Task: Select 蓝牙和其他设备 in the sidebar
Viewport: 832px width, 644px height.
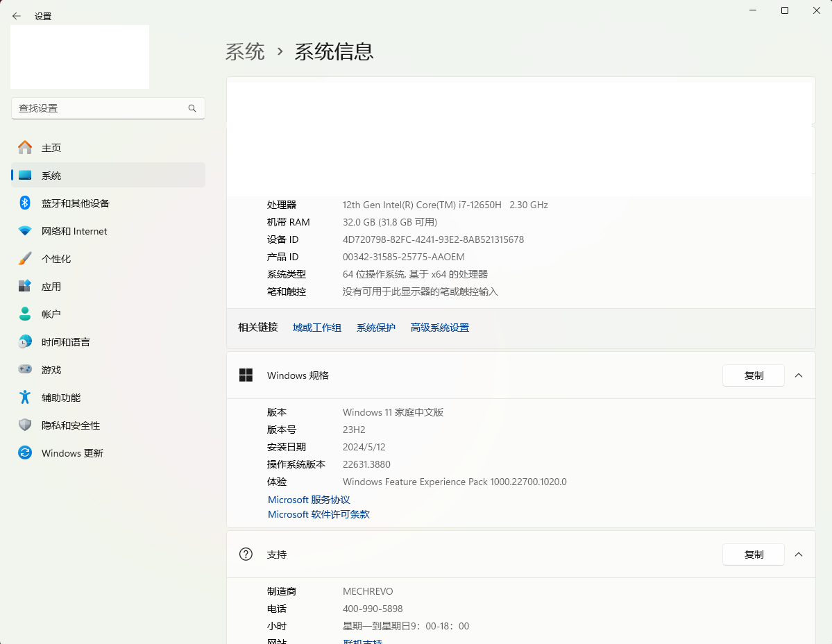Action: [x=108, y=203]
